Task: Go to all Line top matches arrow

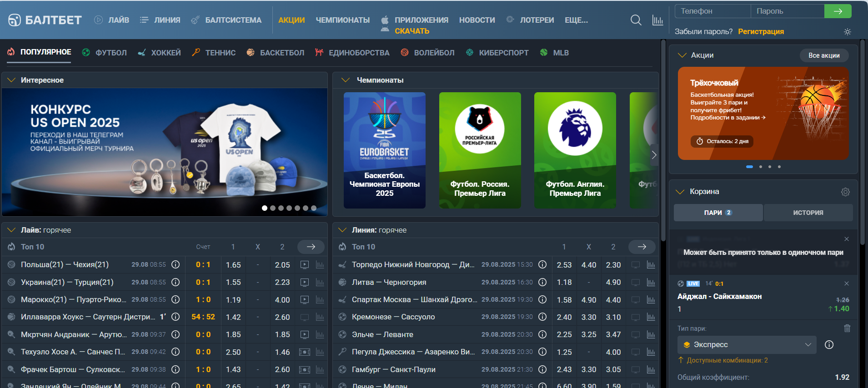Action: [642, 247]
